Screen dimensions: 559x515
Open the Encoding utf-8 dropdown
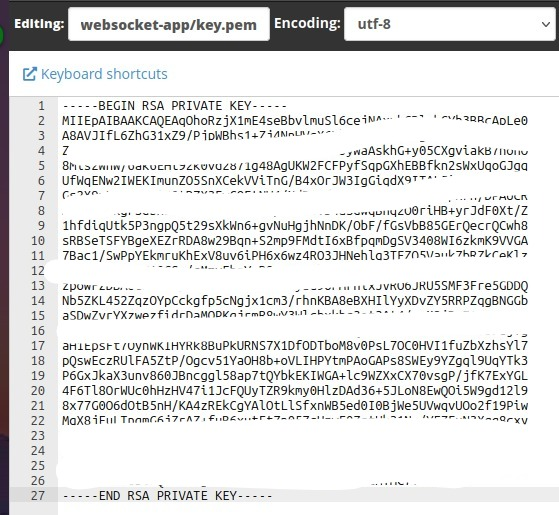pyautogui.click(x=450, y=24)
